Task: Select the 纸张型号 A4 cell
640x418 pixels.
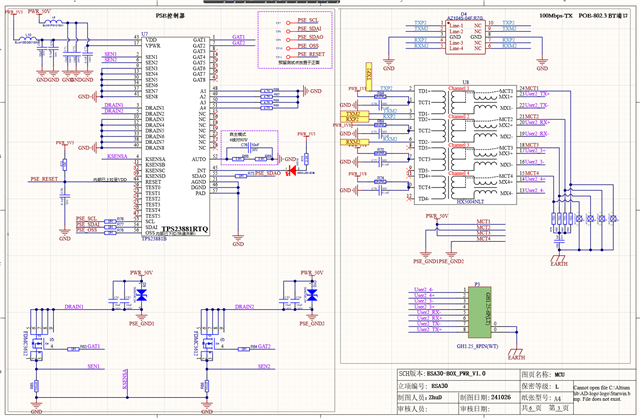Action: click(546, 397)
